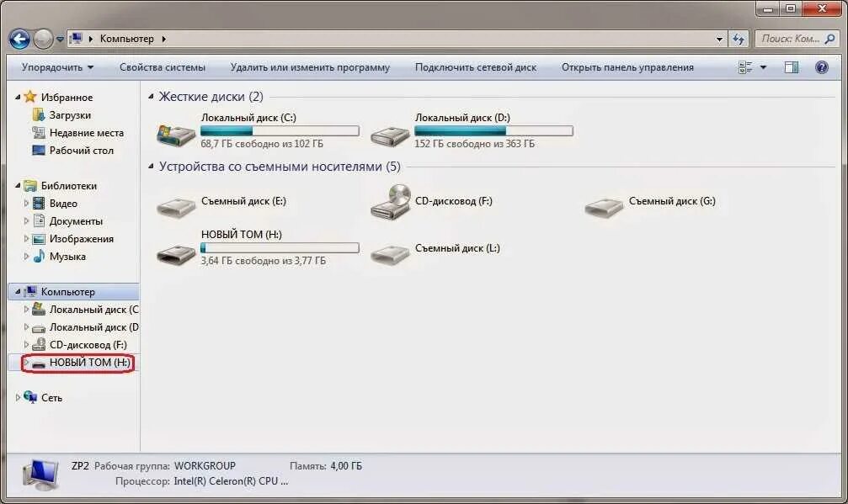The image size is (848, 504).
Task: Expand the Видео library
Action: pyautogui.click(x=26, y=204)
